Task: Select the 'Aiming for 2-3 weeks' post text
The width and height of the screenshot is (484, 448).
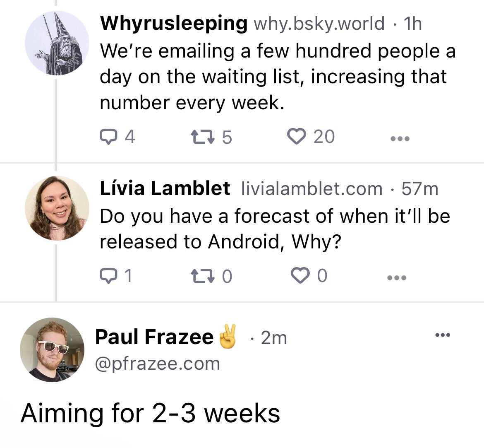Action: tap(151, 413)
